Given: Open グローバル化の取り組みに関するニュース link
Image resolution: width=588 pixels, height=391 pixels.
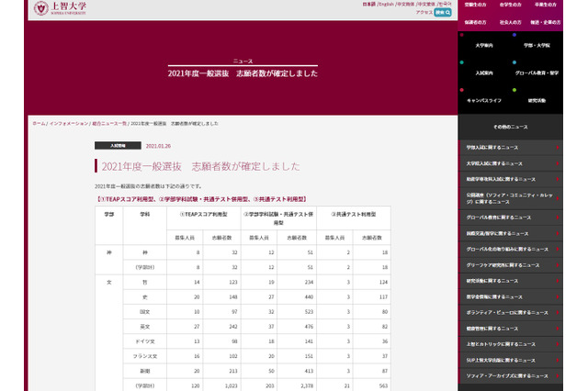Looking at the screenshot, I should click(511, 249).
